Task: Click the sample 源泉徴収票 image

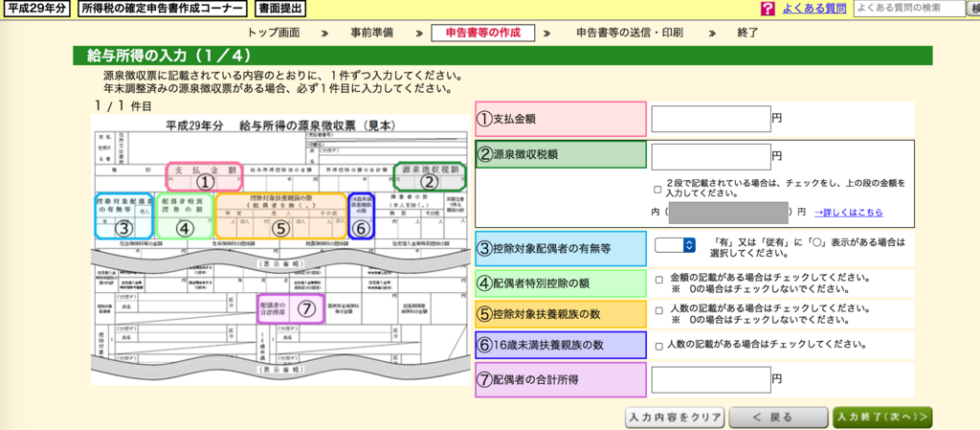Action: coord(280,249)
